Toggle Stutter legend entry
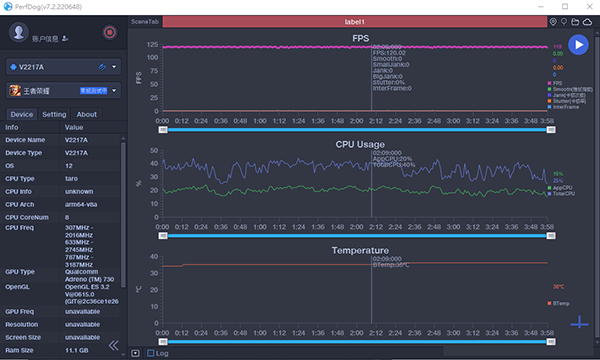The width and height of the screenshot is (600, 360). (567, 101)
